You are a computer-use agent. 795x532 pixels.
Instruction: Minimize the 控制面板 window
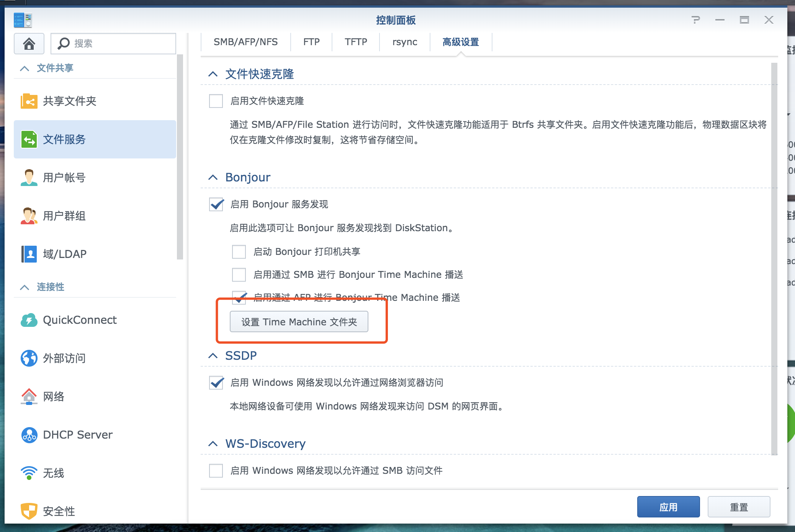pos(720,20)
